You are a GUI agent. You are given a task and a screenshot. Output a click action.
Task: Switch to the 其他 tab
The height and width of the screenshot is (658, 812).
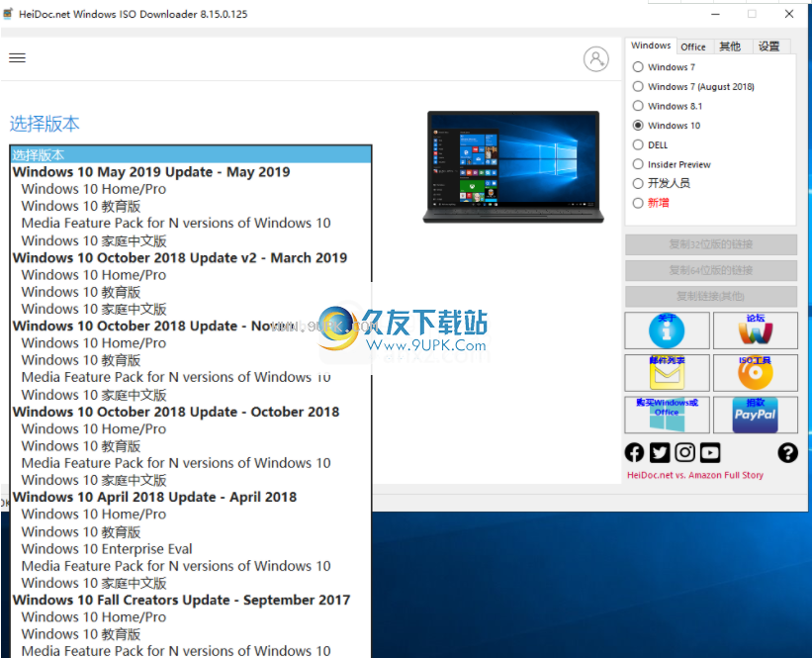coord(730,47)
